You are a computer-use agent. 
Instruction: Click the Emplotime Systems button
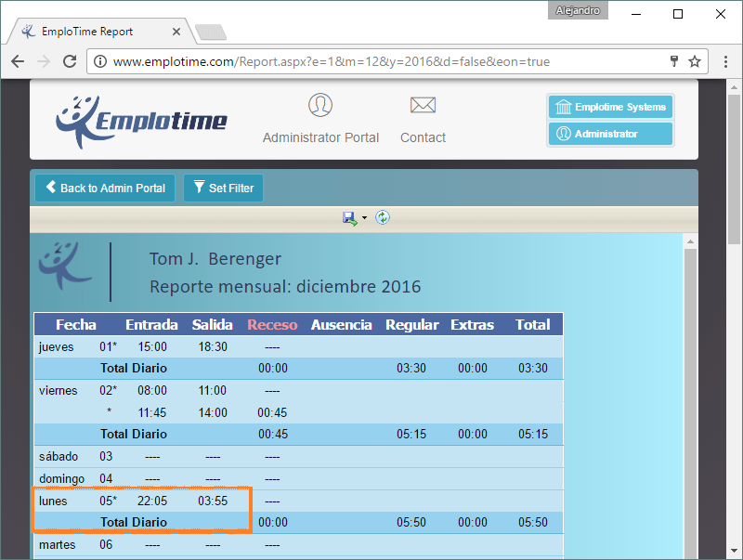[610, 108]
